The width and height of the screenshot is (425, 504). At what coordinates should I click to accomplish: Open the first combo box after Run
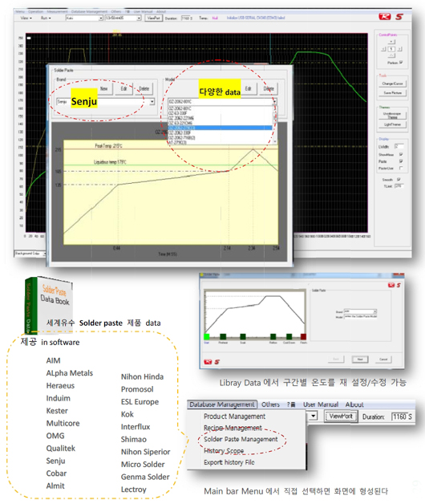click(84, 18)
